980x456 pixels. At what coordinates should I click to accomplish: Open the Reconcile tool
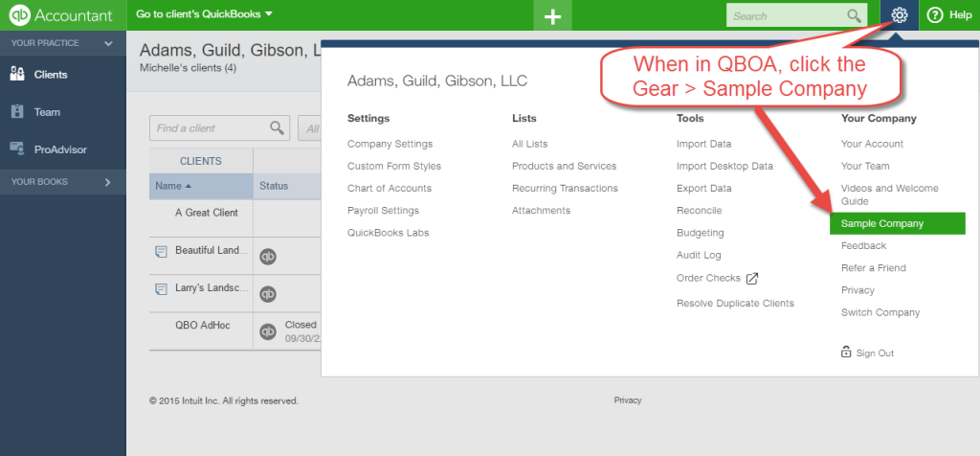click(700, 211)
